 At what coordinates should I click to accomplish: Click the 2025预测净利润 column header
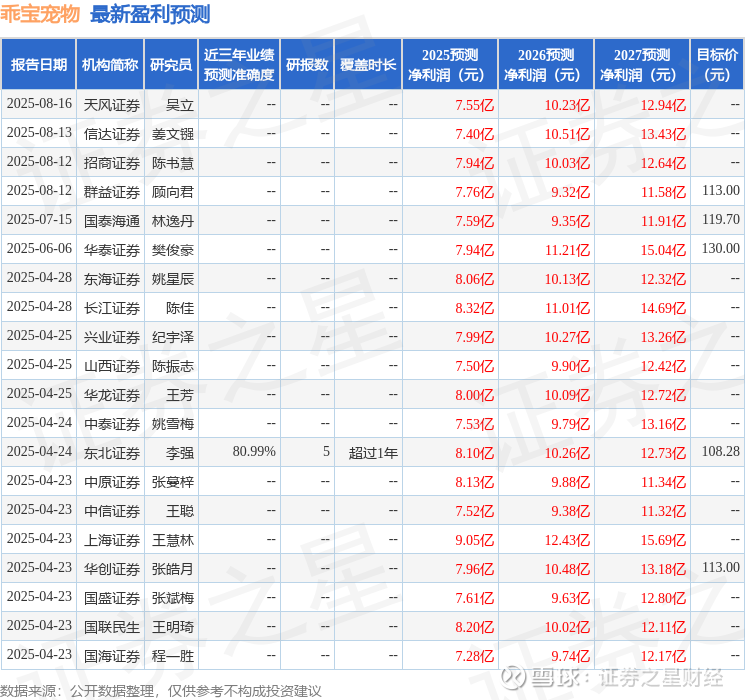point(450,65)
